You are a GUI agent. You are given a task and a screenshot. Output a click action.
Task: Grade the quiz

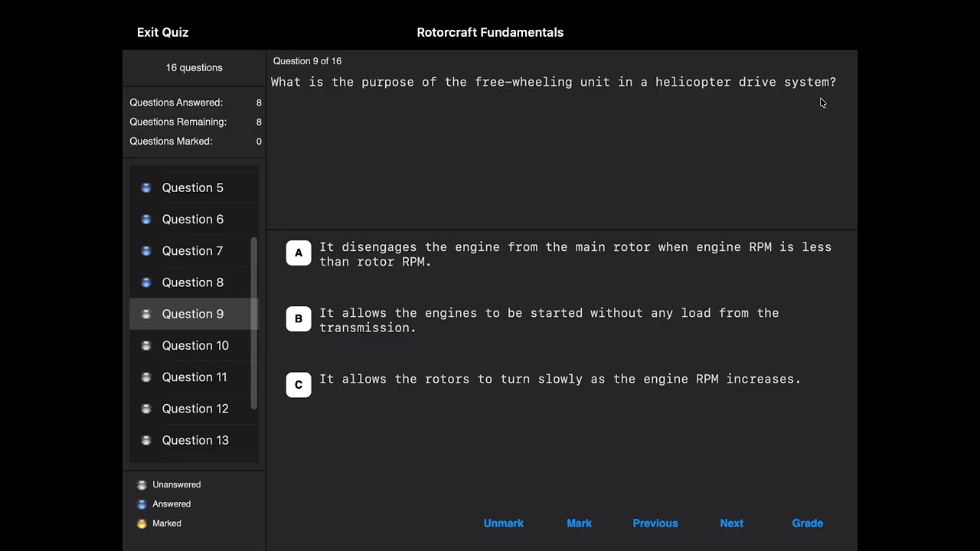pyautogui.click(x=808, y=523)
